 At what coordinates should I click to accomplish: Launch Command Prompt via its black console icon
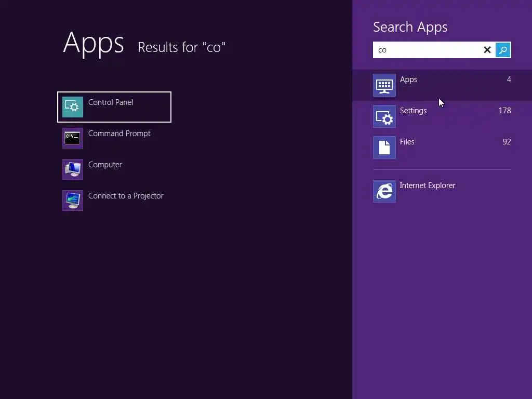(73, 138)
